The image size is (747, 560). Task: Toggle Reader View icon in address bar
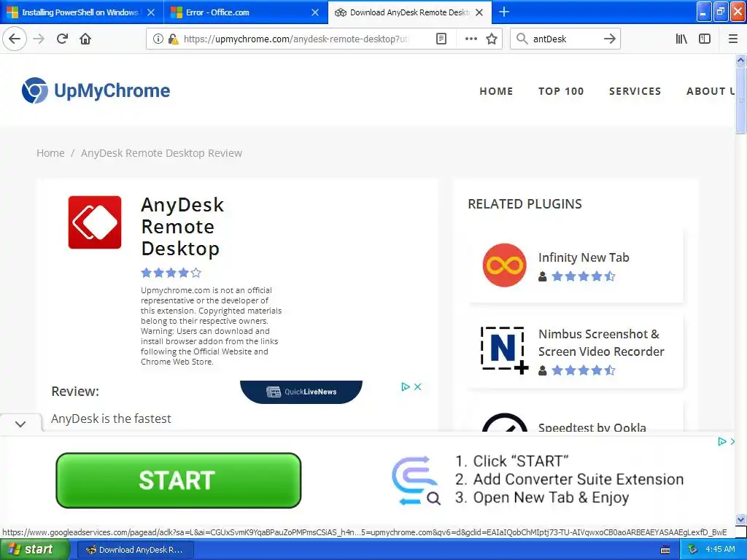[x=441, y=39]
